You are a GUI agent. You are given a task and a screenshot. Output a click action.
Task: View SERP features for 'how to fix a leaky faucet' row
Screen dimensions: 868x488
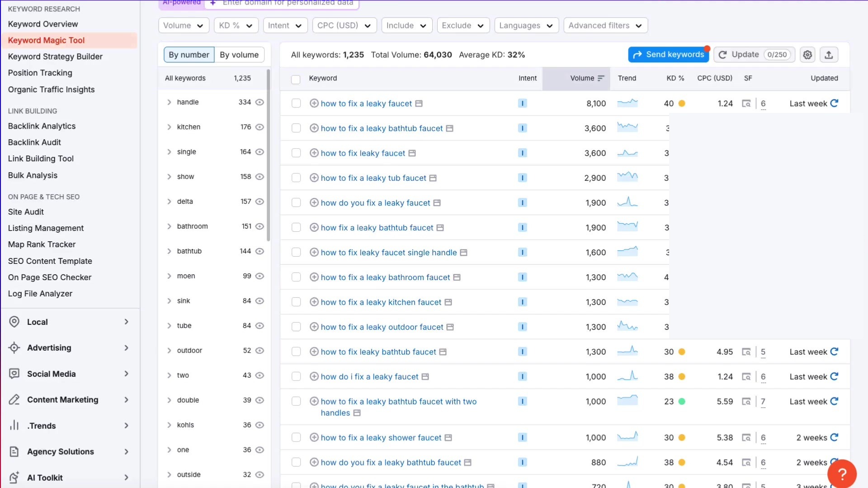coord(746,103)
